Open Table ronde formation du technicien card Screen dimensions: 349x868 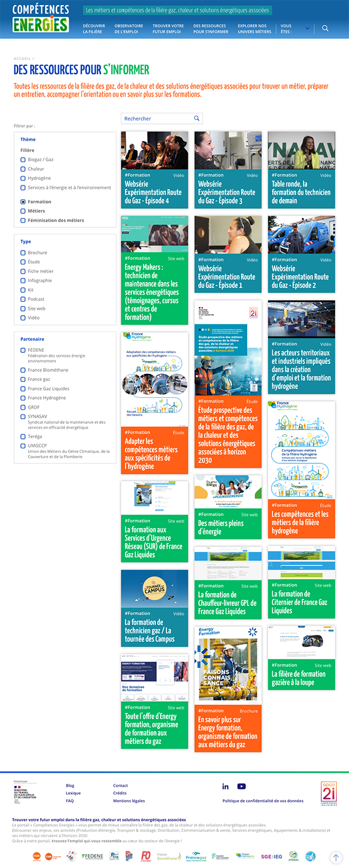click(x=301, y=170)
